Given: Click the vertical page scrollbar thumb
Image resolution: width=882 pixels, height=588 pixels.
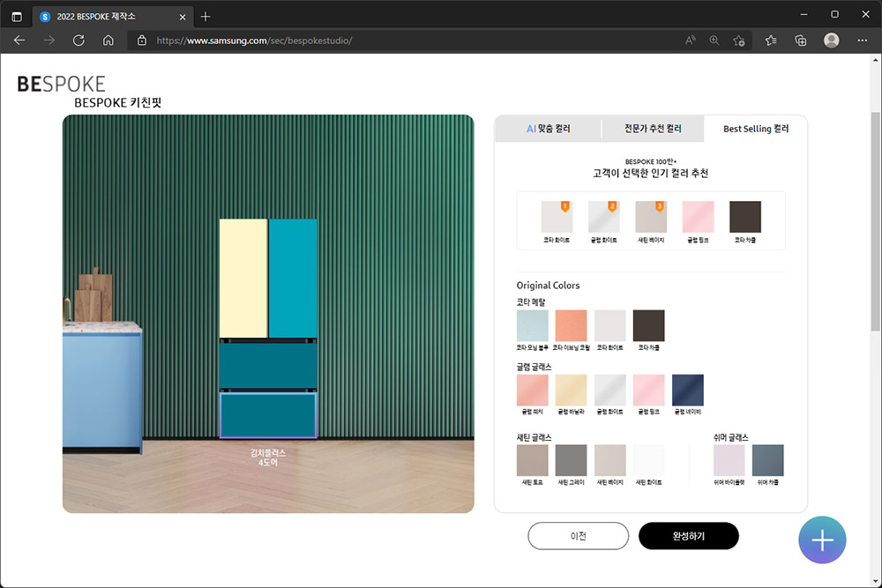Looking at the screenshot, I should [x=875, y=221].
